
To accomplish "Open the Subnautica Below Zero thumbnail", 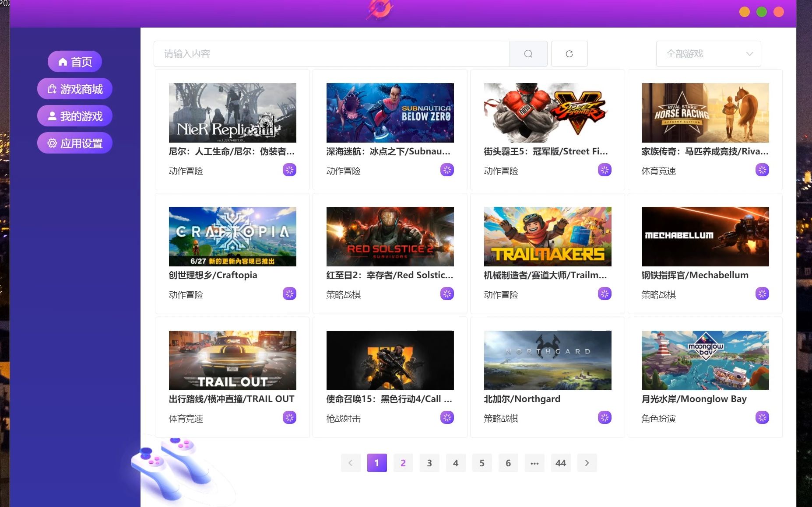I will [x=390, y=113].
